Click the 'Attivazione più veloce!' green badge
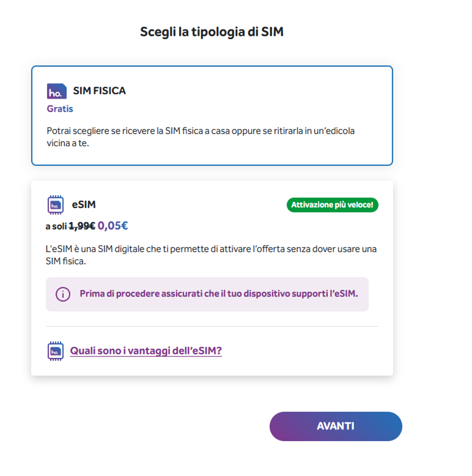Viewport: 472px width, 476px height. pyautogui.click(x=333, y=205)
